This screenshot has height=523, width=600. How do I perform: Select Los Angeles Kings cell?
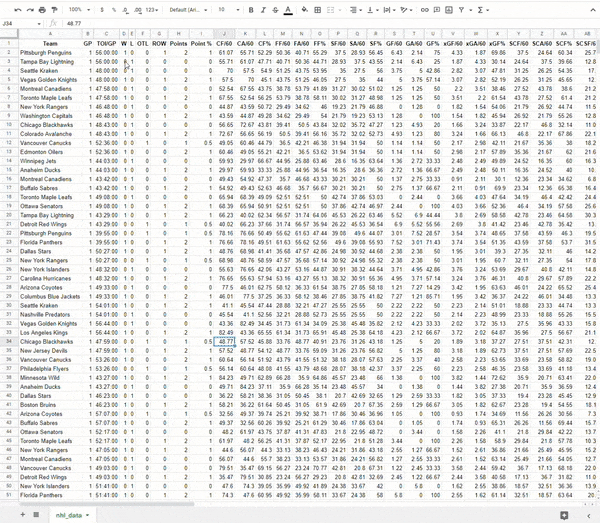(50, 332)
